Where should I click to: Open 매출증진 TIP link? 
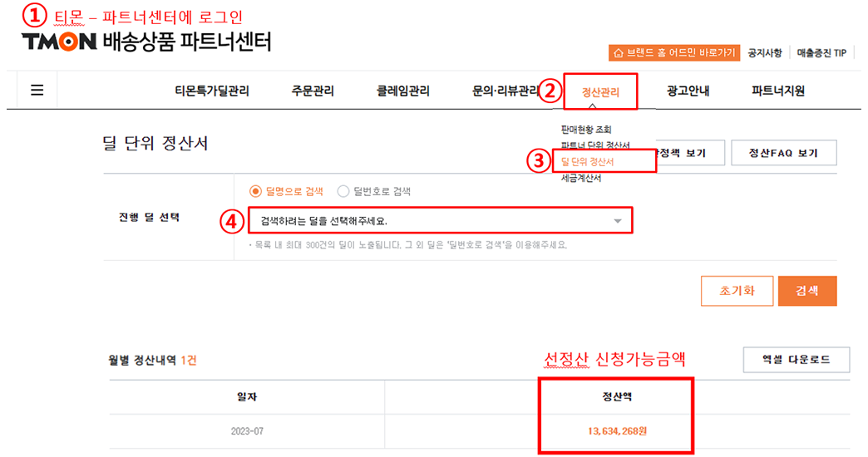(821, 53)
